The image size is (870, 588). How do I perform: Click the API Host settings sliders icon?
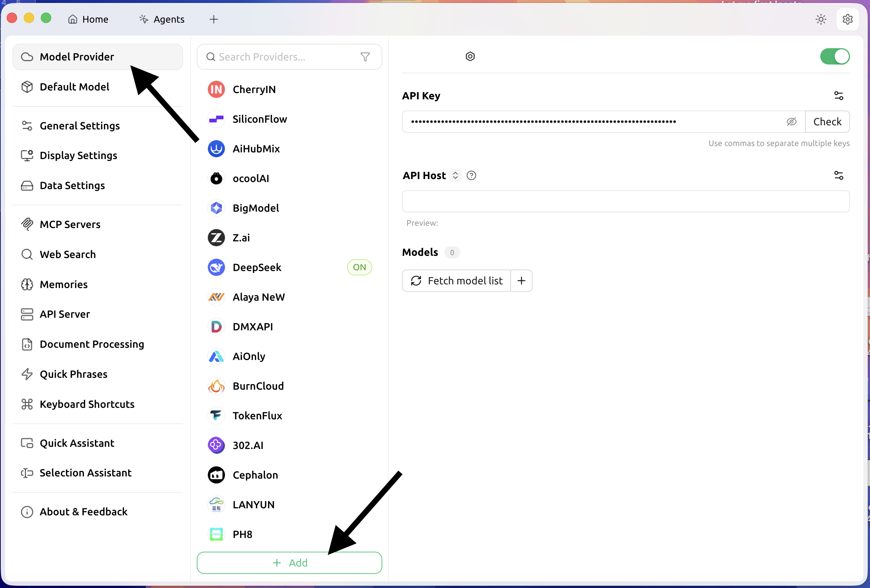click(838, 175)
